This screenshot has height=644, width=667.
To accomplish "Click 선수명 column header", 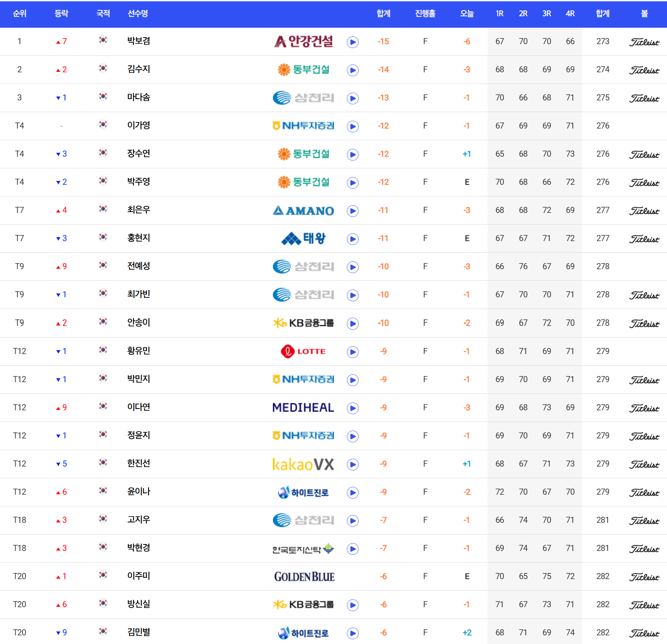I will [138, 13].
